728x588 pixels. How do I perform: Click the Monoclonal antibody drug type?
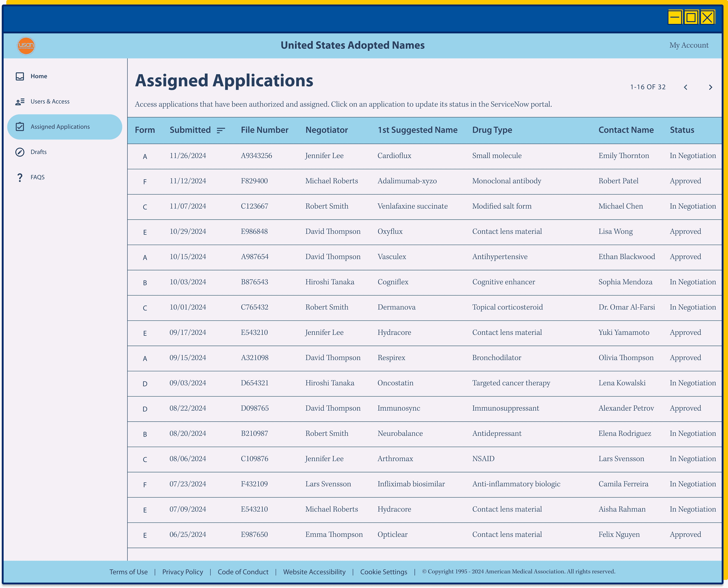point(507,181)
